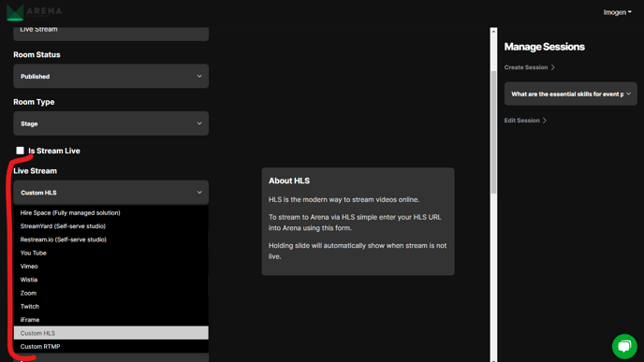This screenshot has height=362, width=644.
Task: Choose the Custom RTMP option
Action: pos(110,346)
